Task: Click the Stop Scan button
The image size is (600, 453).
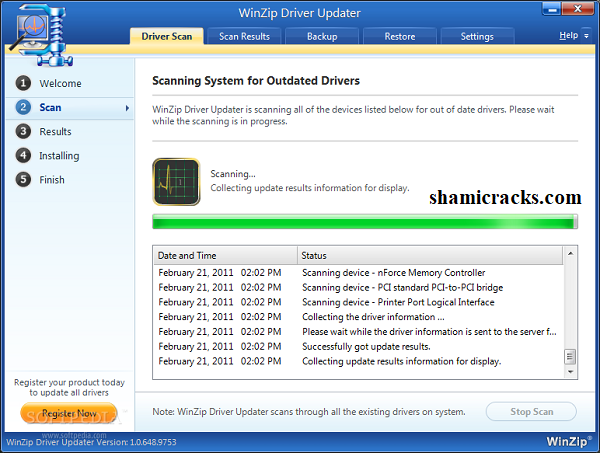Action: coord(531,412)
